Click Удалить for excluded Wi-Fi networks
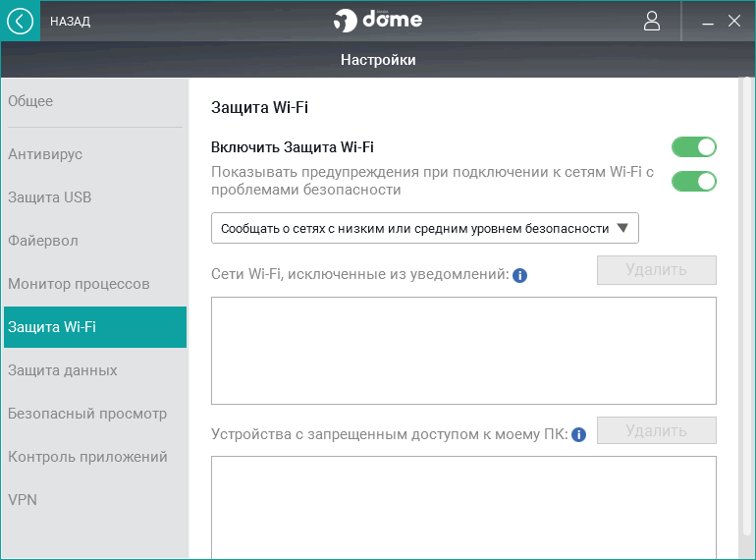Viewport: 756px width, 560px height. (656, 270)
